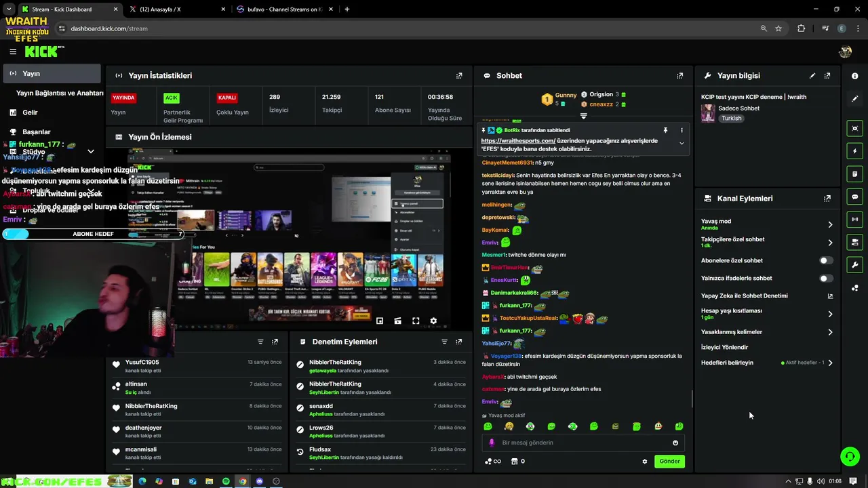Open the emoji picker in the message box
The width and height of the screenshot is (868, 488).
coord(675,443)
